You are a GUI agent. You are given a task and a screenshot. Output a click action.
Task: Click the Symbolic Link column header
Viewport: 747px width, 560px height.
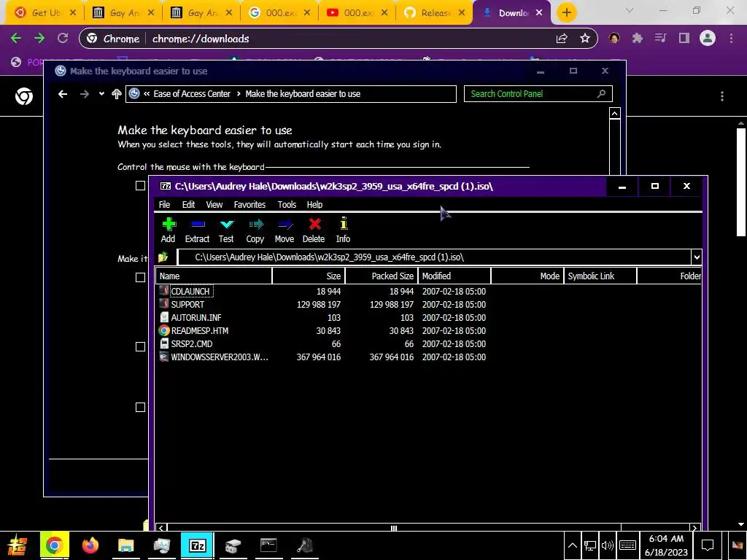click(x=600, y=276)
